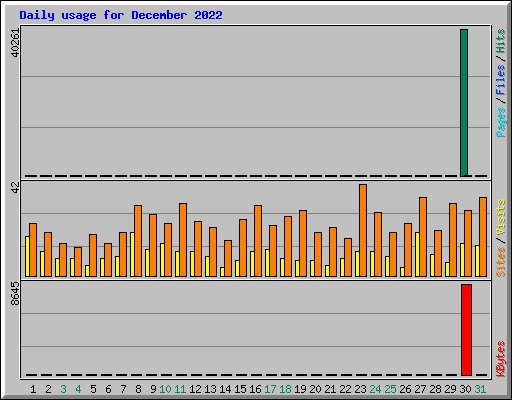
Task: Click the 'Daily usage for December 2022' title
Action: pos(121,16)
